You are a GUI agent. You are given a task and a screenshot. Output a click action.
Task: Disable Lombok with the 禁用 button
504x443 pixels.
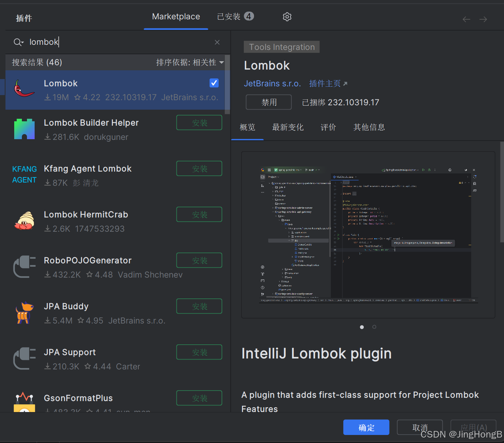(269, 102)
